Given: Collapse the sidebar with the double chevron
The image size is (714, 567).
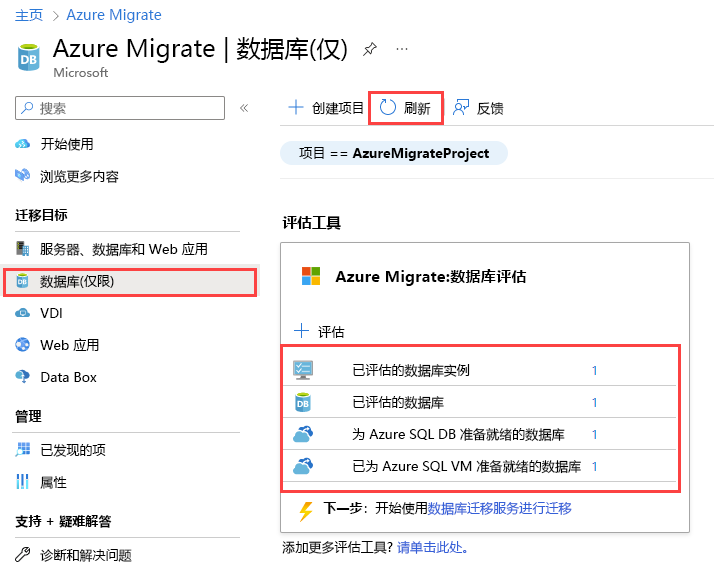Looking at the screenshot, I should point(244,108).
